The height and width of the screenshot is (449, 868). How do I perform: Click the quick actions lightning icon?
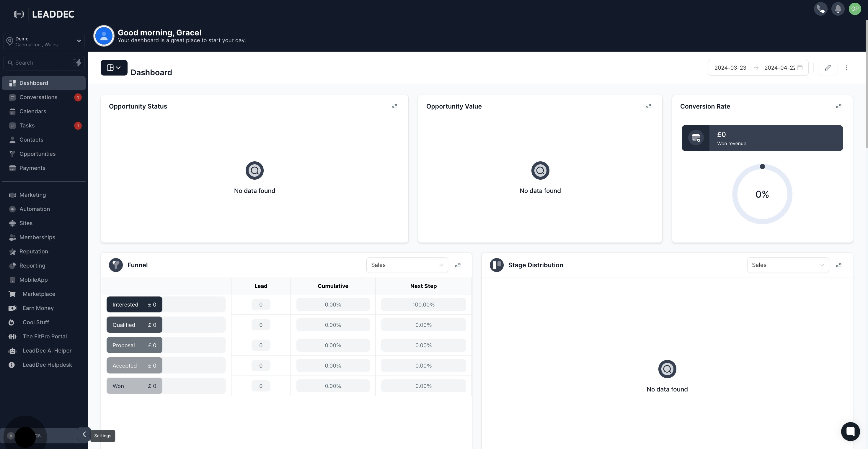tap(77, 63)
